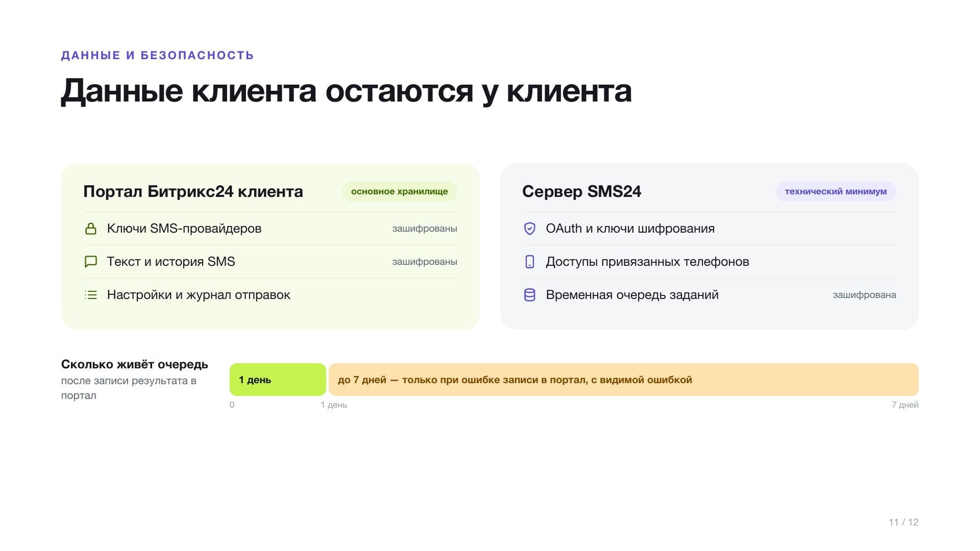Viewport: 980px width, 551px height.
Task: Click the 'основное хранилище' badge
Action: [400, 191]
